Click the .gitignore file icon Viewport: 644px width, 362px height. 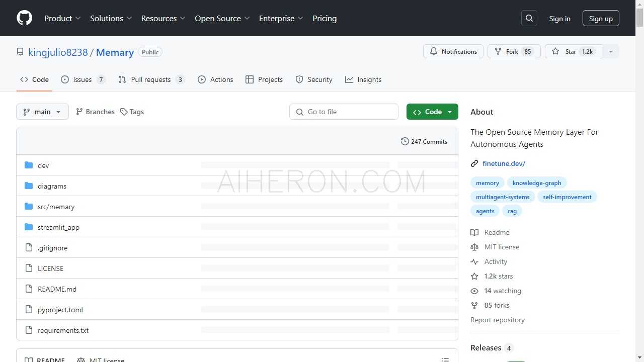point(29,247)
